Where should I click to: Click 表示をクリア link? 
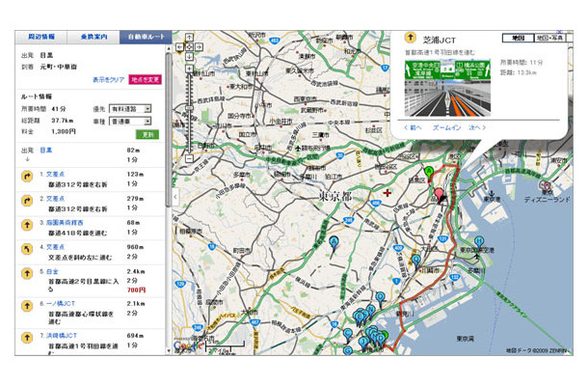[x=108, y=79]
